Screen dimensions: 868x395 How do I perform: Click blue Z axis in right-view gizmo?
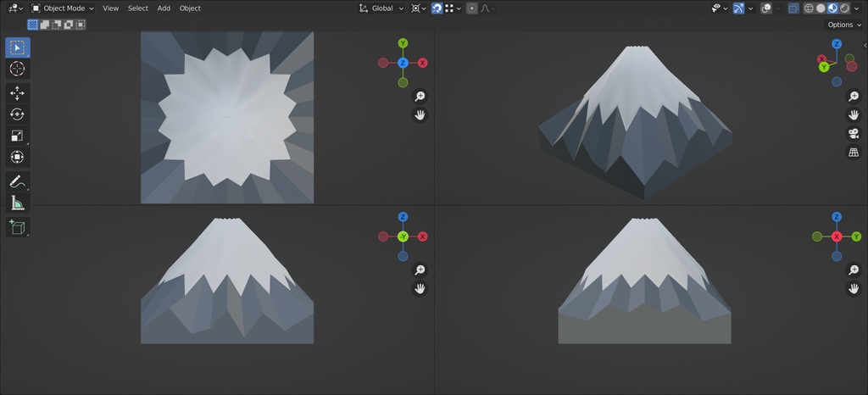click(x=837, y=217)
